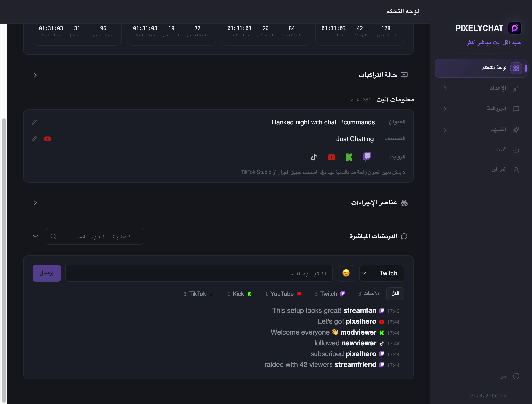Image resolution: width=532 pixels, height=404 pixels.
Task: Click the username "modviewer" in chat
Action: (358, 332)
